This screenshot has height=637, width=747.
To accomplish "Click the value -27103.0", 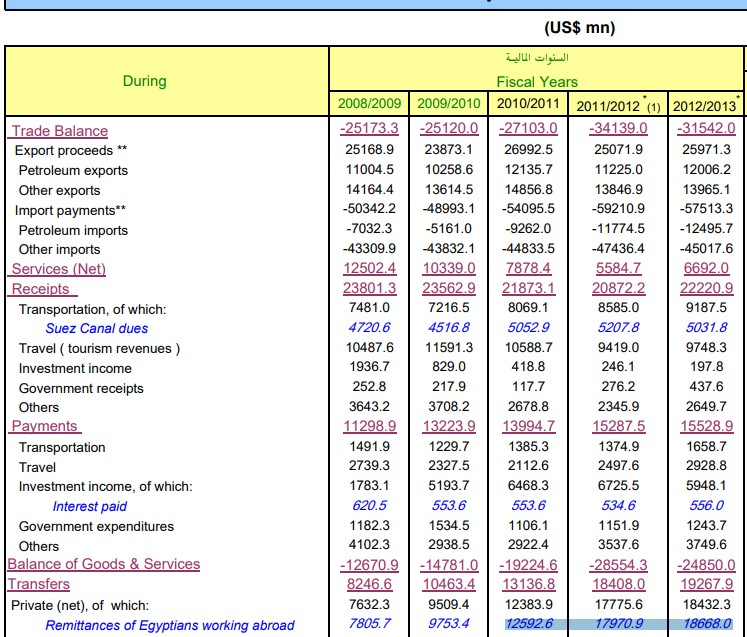I will click(528, 128).
